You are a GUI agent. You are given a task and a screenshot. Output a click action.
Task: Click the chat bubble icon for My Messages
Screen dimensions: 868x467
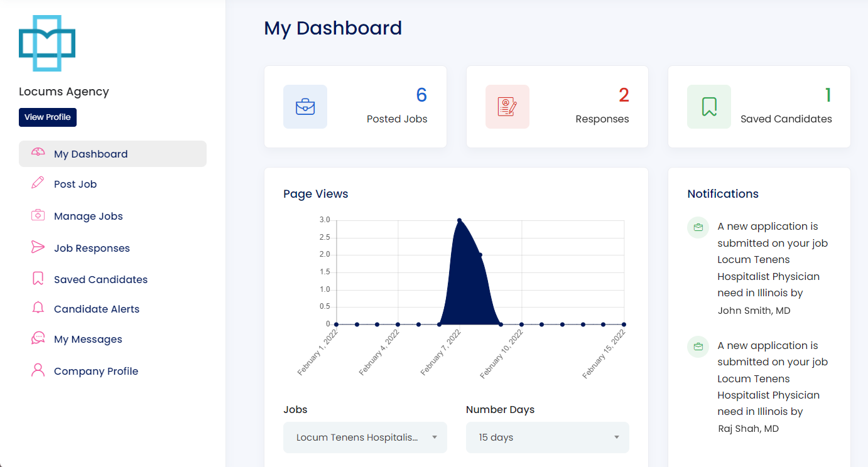tap(38, 338)
